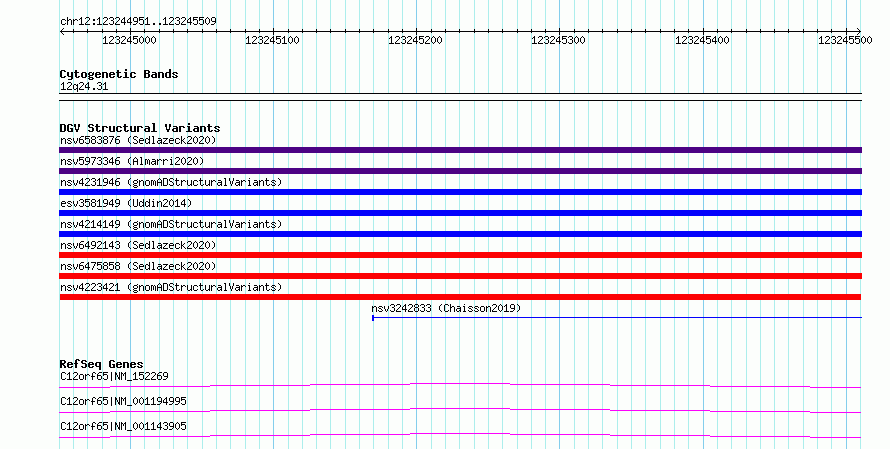Click ruler position 123245000
Viewport: 890px width, 449px height.
(129, 40)
